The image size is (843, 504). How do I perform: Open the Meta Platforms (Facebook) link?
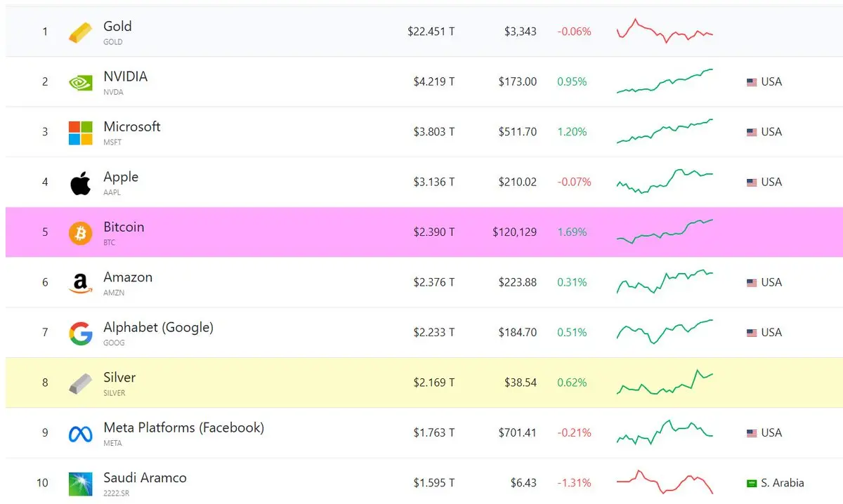[x=183, y=427]
